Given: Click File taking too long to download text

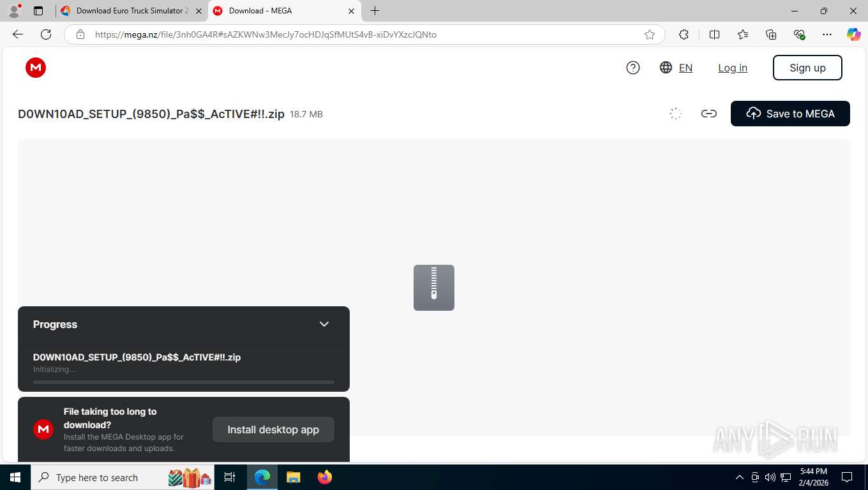Looking at the screenshot, I should click(x=110, y=418).
